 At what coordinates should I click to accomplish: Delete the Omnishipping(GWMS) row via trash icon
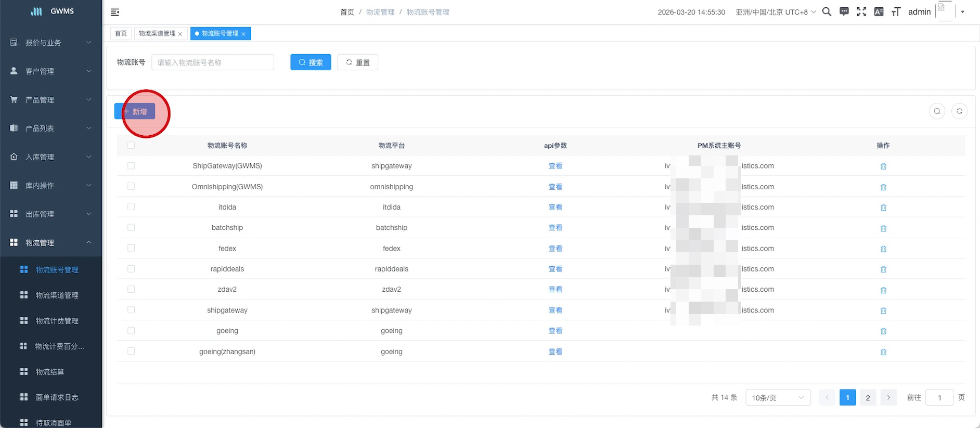(x=883, y=187)
